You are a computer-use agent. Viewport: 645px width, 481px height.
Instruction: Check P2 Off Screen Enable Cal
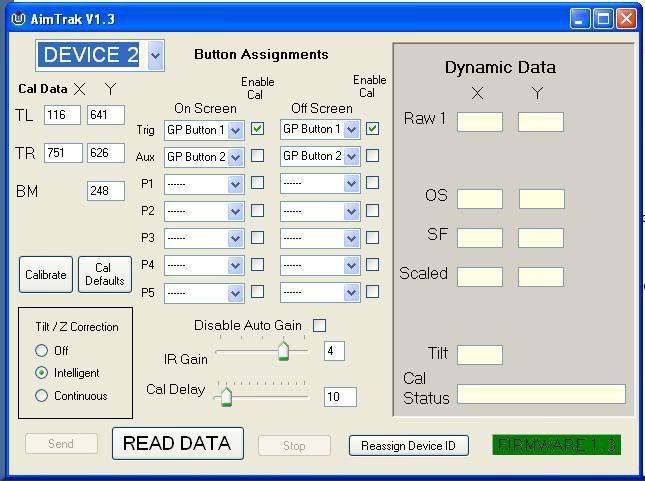click(x=372, y=210)
